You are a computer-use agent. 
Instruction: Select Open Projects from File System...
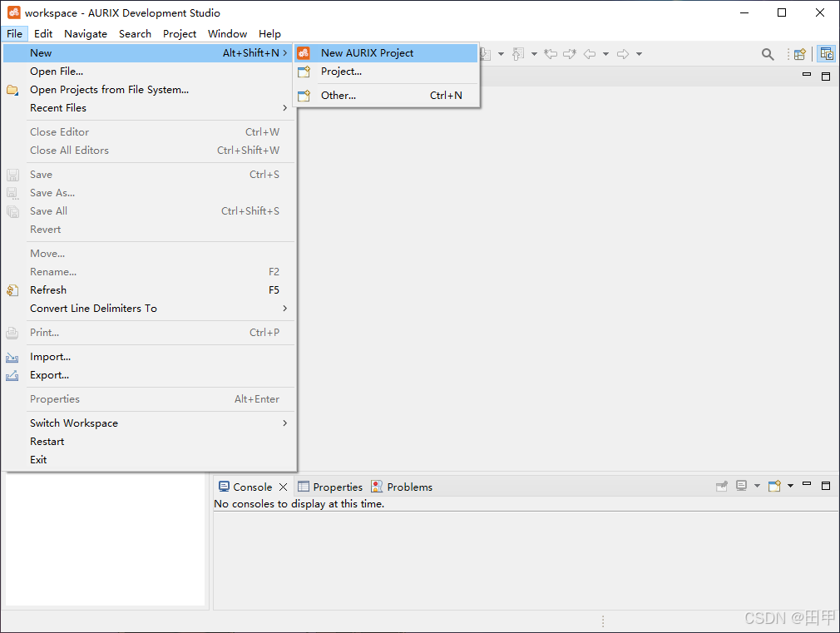pos(148,90)
